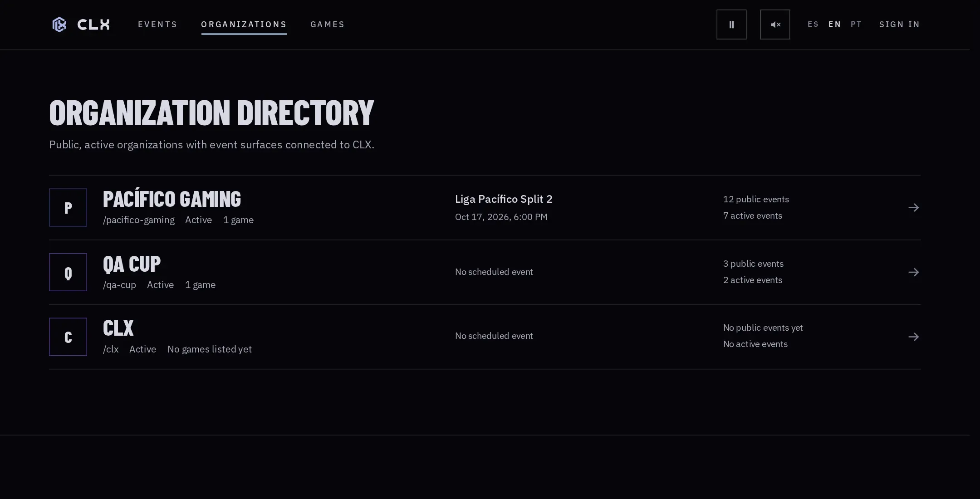980x499 pixels.
Task: Open the QA Cup Q avatar tile
Action: click(x=68, y=272)
